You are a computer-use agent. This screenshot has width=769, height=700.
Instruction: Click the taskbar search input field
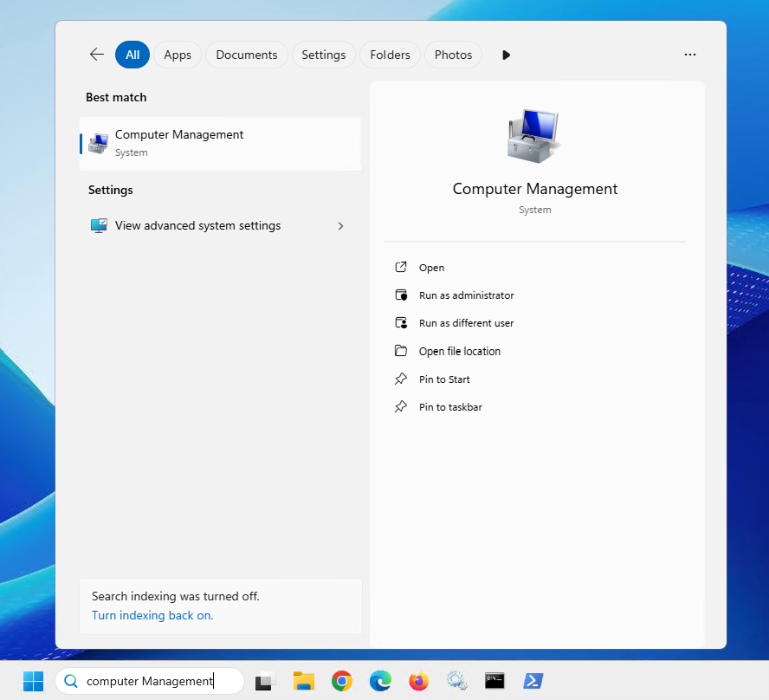pyautogui.click(x=149, y=681)
